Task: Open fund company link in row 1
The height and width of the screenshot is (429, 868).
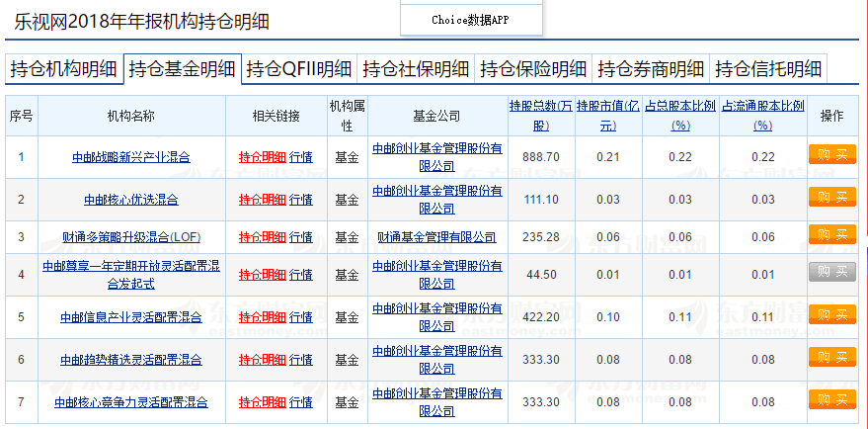Action: [x=437, y=157]
